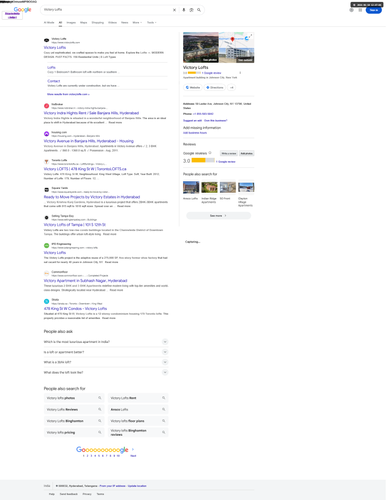Click the Toronto Lofts favicon

click(47, 162)
